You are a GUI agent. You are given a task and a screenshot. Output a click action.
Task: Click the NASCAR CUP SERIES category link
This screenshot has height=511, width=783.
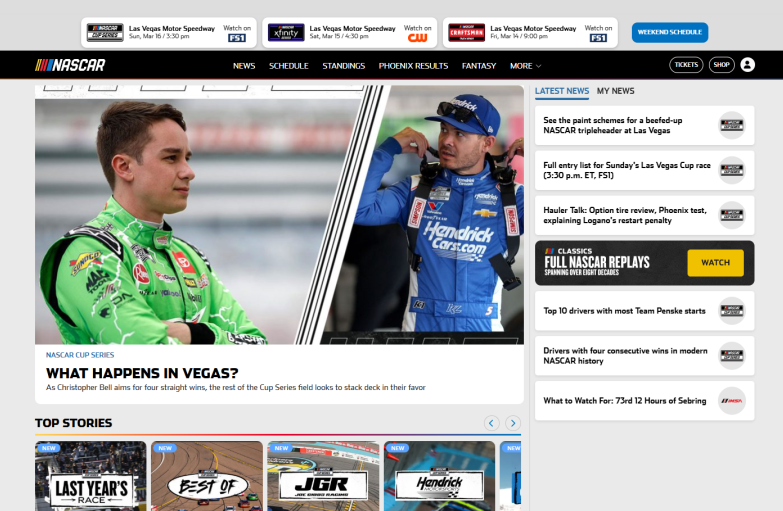pos(80,355)
